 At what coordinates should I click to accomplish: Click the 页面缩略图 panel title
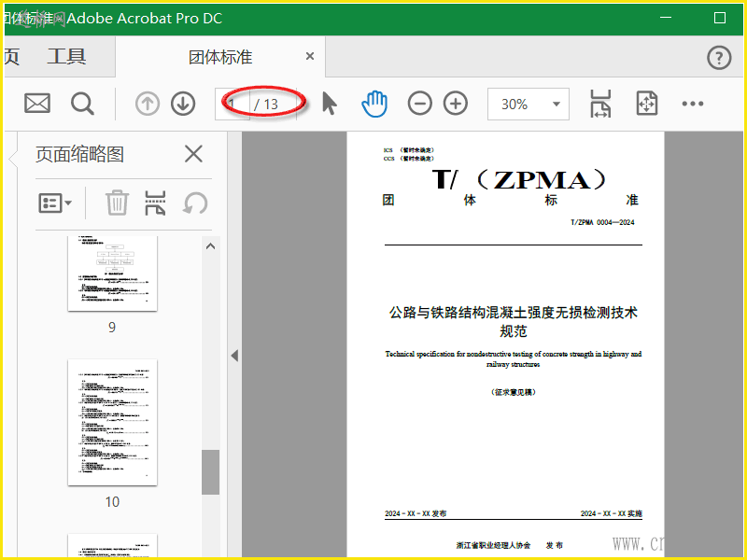pos(79,154)
